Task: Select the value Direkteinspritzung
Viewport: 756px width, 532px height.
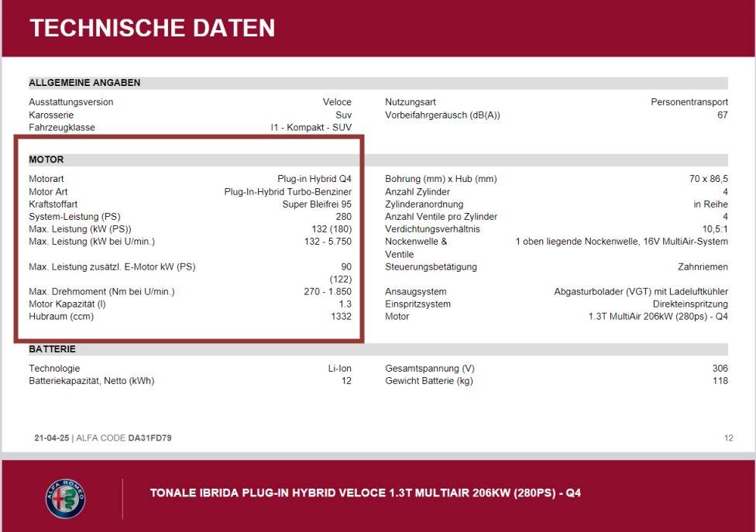Action: tap(690, 304)
